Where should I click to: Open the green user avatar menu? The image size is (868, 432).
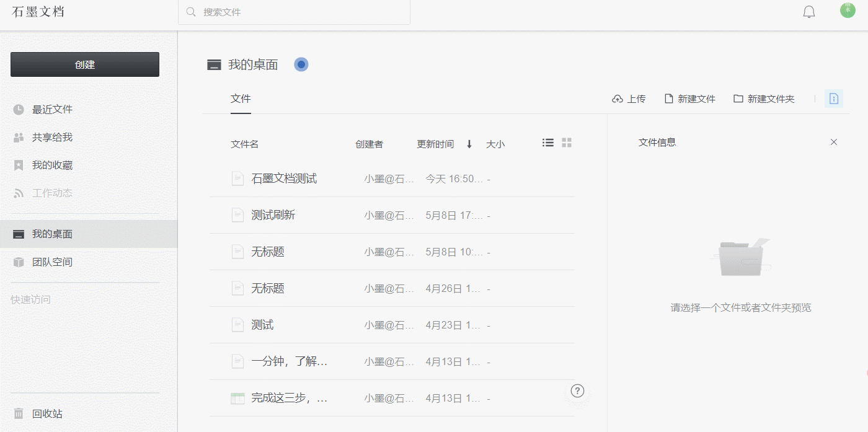(848, 11)
